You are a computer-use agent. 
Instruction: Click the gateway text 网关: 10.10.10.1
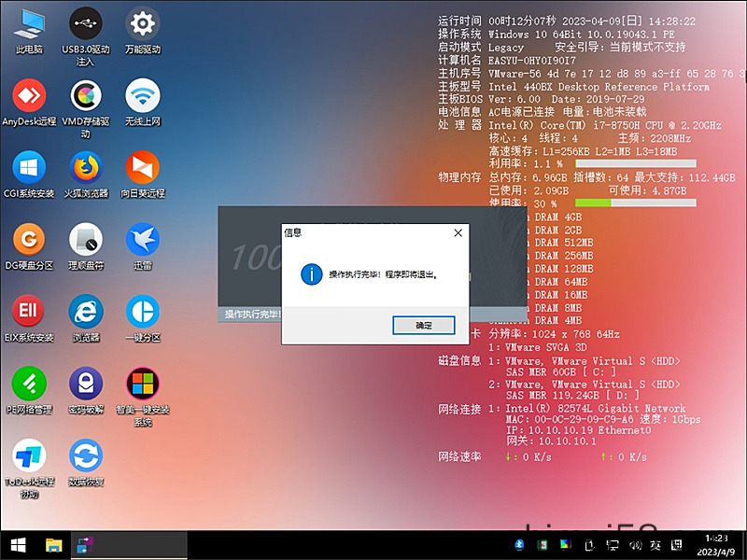coord(551,441)
